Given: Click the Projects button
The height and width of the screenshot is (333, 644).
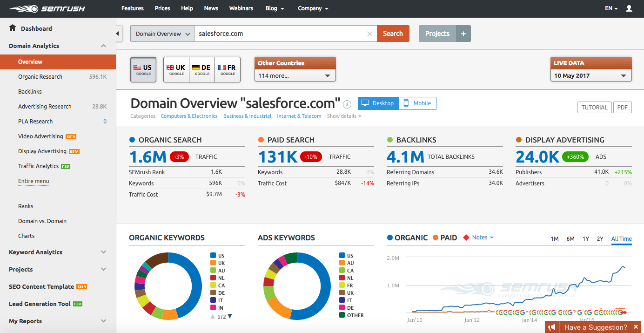Looking at the screenshot, I should [437, 34].
